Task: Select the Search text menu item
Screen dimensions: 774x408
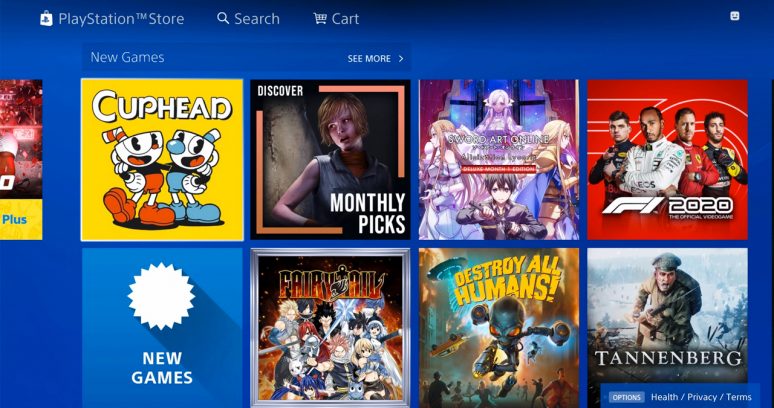Action: [257, 19]
